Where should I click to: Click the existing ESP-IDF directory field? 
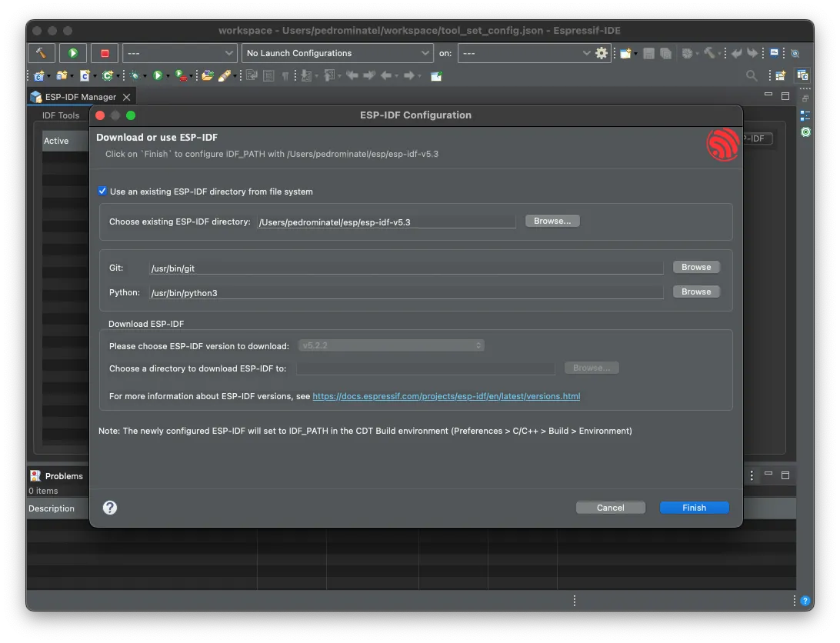386,222
